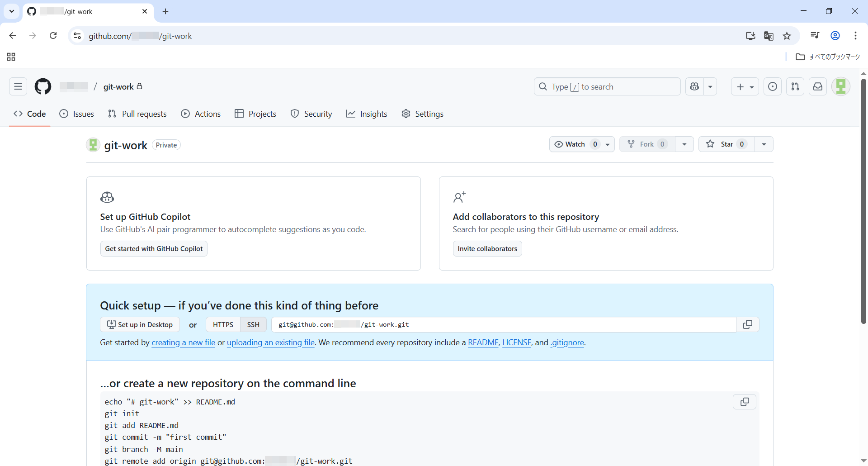Open the repository Settings tab
The image size is (868, 466).
coord(422,114)
